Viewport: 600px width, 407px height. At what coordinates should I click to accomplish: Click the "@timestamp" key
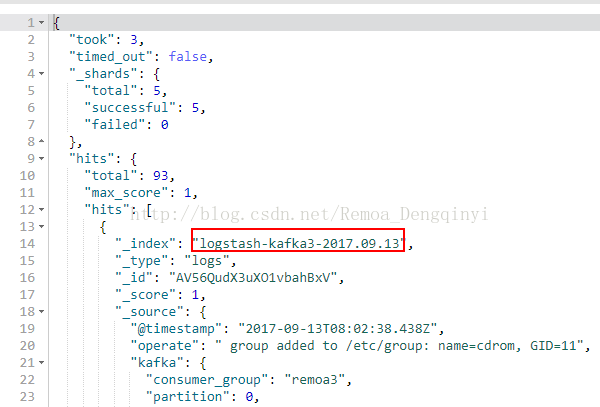[176, 328]
